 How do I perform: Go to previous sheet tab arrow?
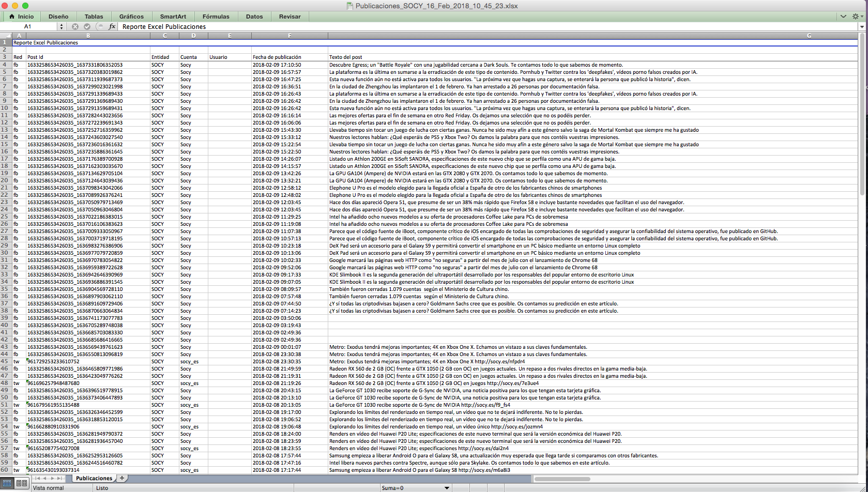click(45, 479)
